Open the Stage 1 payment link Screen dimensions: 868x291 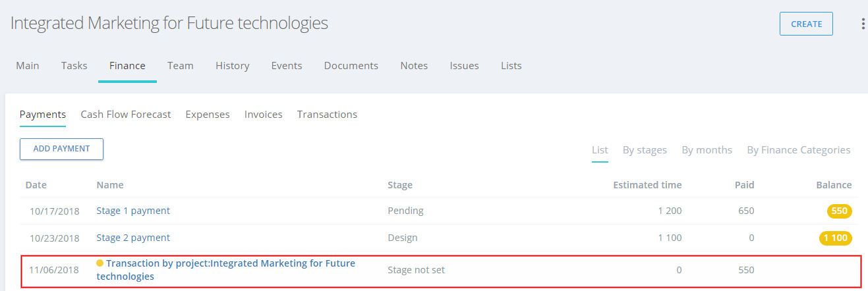click(133, 211)
